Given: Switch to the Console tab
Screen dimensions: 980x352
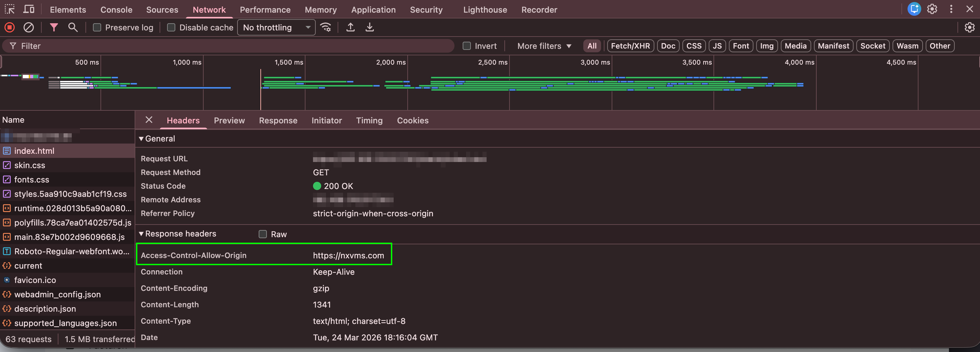Looking at the screenshot, I should click(x=116, y=10).
